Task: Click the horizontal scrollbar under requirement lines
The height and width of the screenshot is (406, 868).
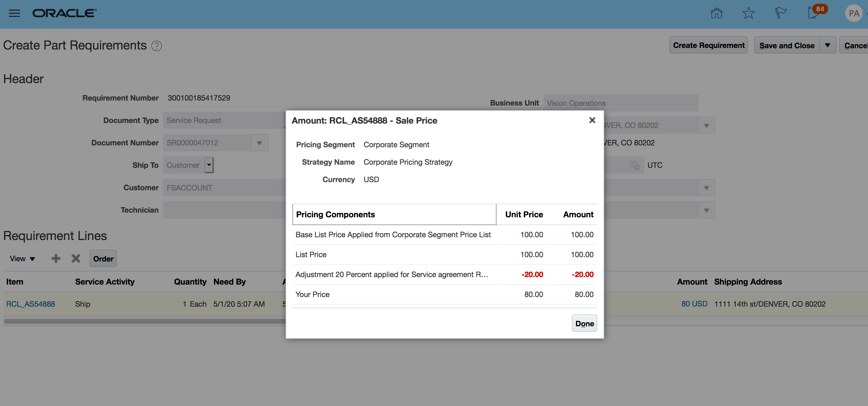Action: pyautogui.click(x=145, y=321)
